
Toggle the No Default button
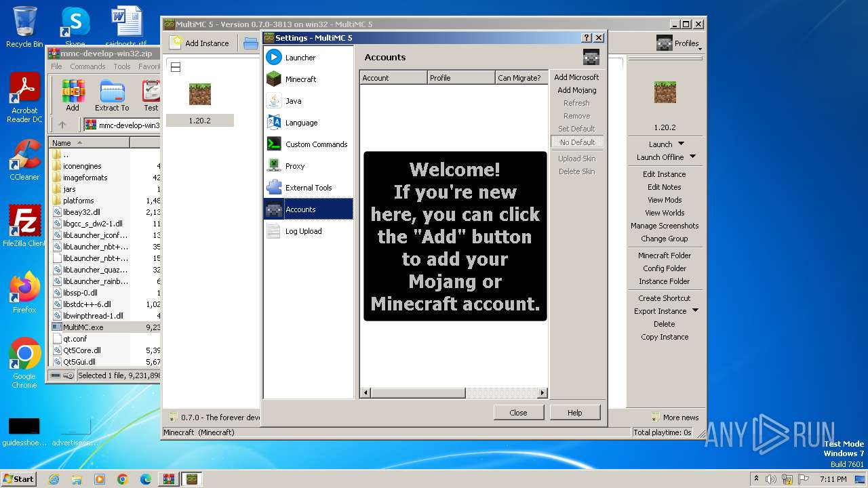[x=577, y=142]
